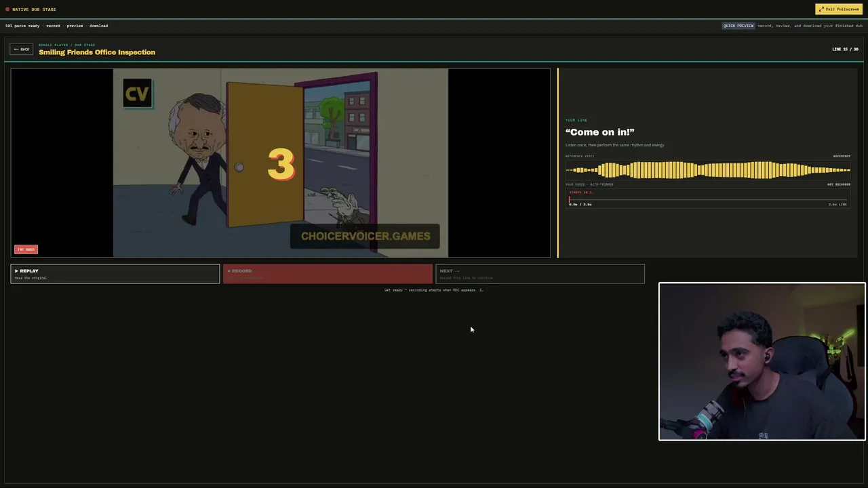Click the "Get ready" recording countdown message
This screenshot has height=488, width=868.
pos(434,290)
